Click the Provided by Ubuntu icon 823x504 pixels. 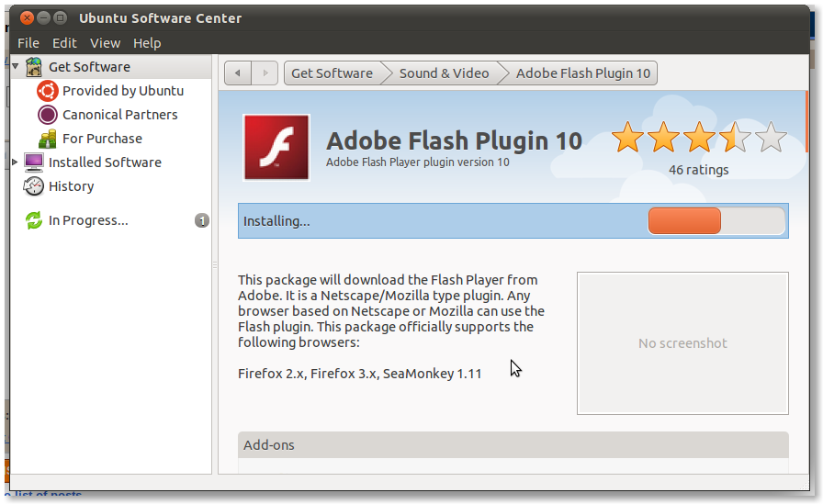click(x=47, y=91)
